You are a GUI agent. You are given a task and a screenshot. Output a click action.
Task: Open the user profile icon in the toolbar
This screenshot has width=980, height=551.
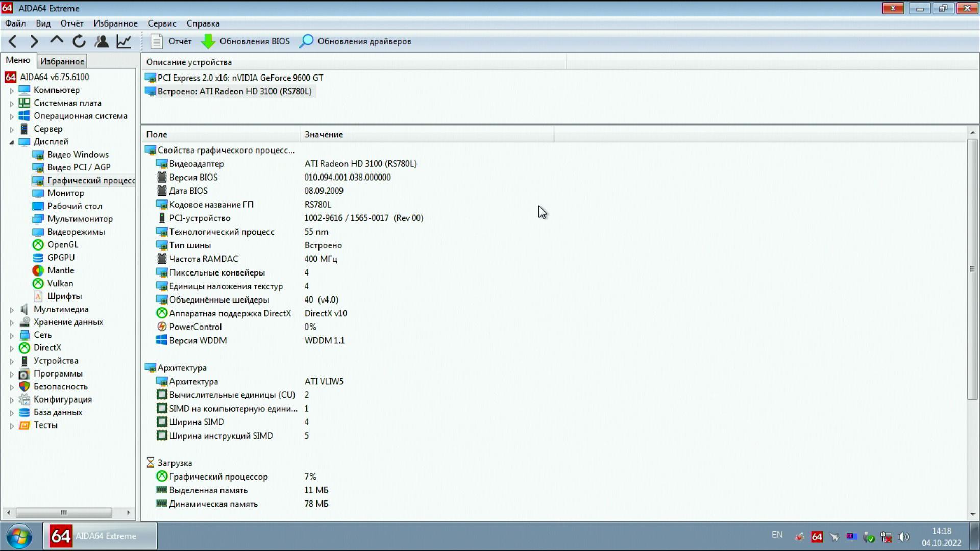102,41
